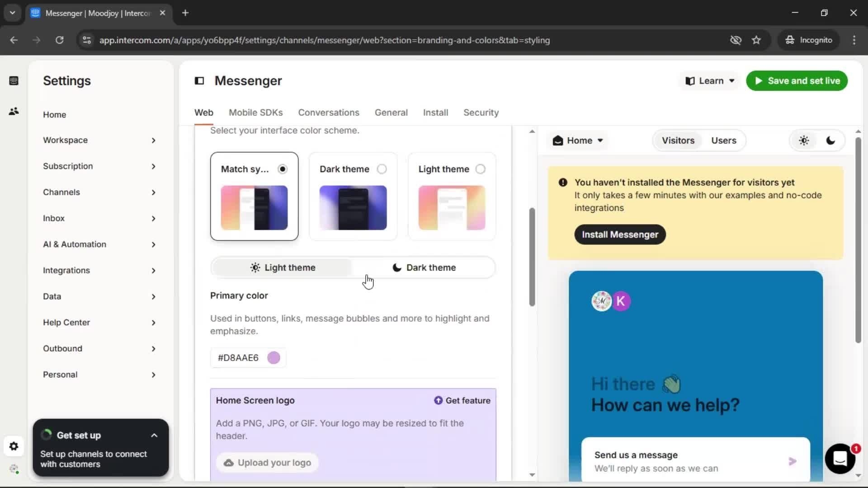Reload the page

pos(59,40)
